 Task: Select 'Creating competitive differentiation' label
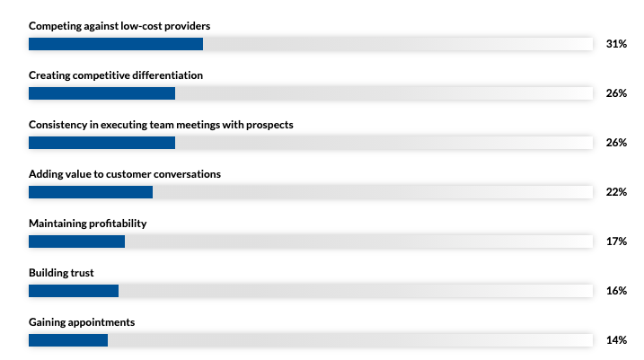click(x=116, y=75)
